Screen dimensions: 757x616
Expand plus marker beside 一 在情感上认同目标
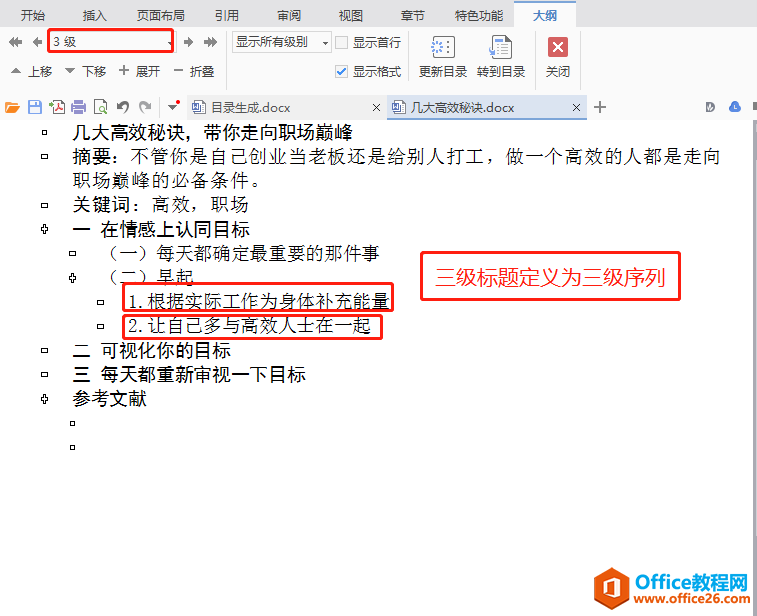[44, 229]
